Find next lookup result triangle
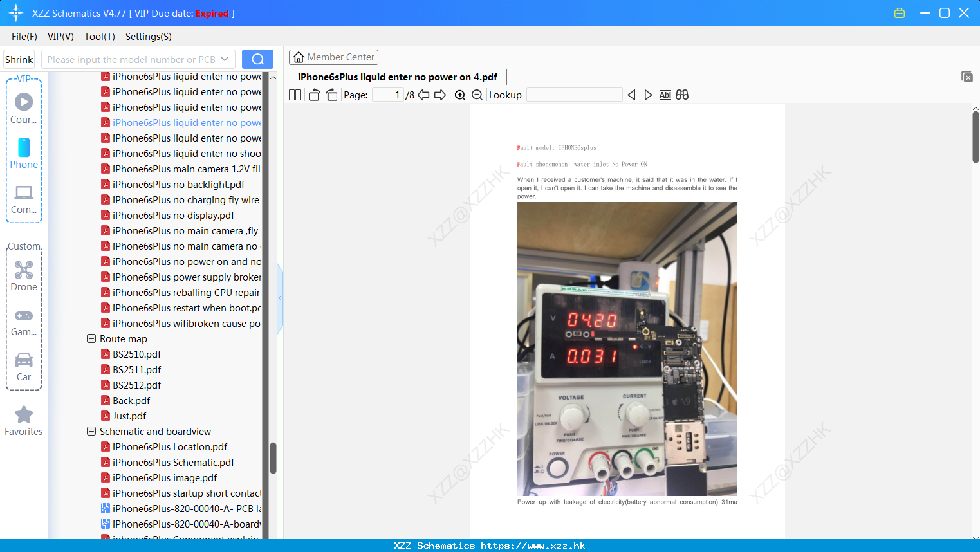The image size is (980, 552). (648, 95)
